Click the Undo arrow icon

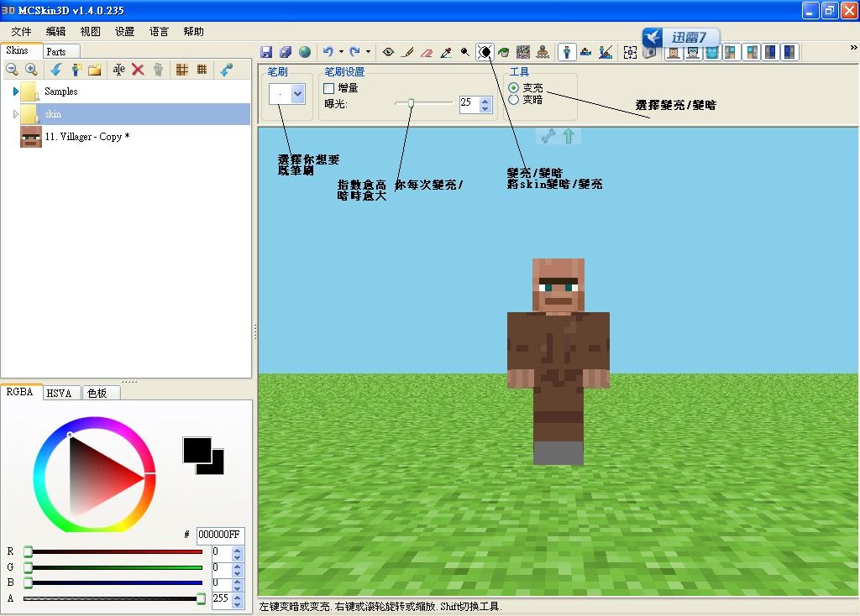coord(328,52)
